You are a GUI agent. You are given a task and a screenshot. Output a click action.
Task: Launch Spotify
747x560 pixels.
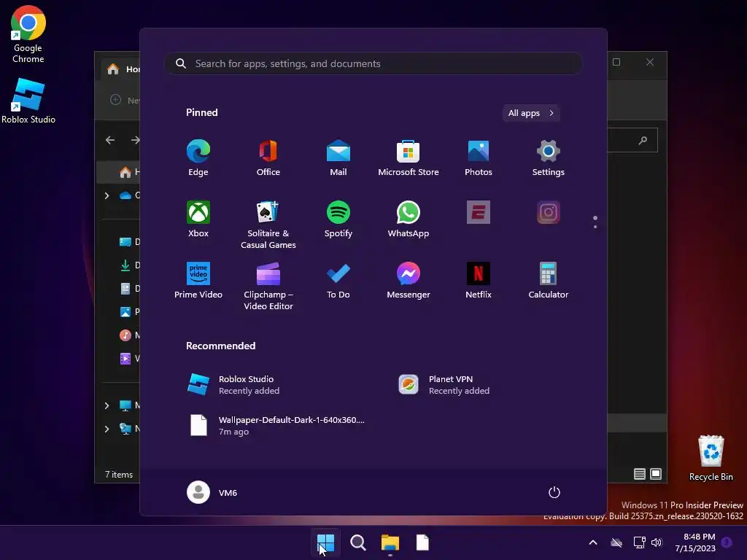[338, 219]
